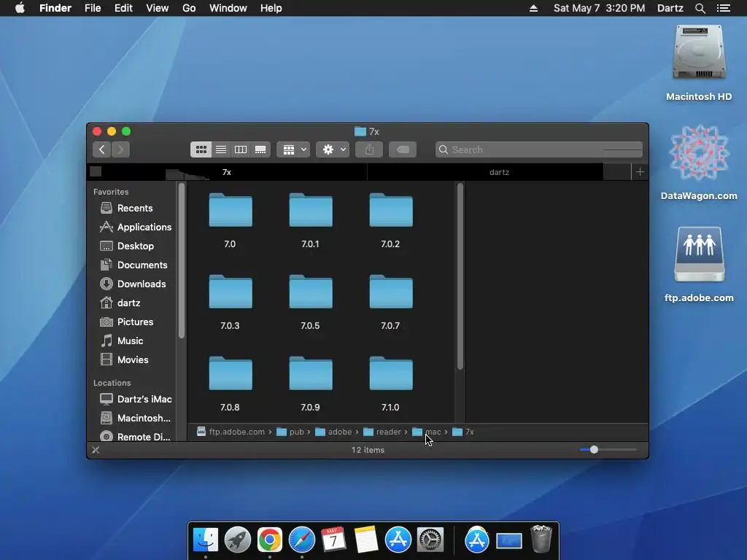
Task: Open Spotlight search in menu bar
Action: [700, 8]
